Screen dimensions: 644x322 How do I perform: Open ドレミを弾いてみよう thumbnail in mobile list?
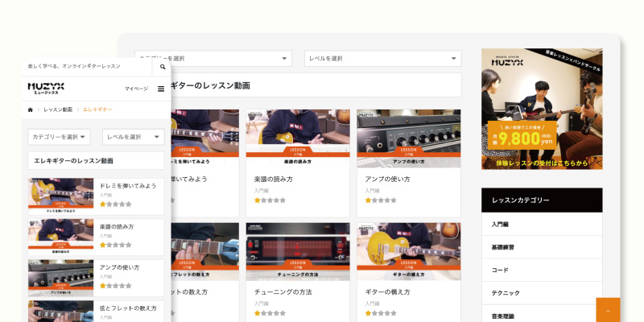click(x=61, y=196)
